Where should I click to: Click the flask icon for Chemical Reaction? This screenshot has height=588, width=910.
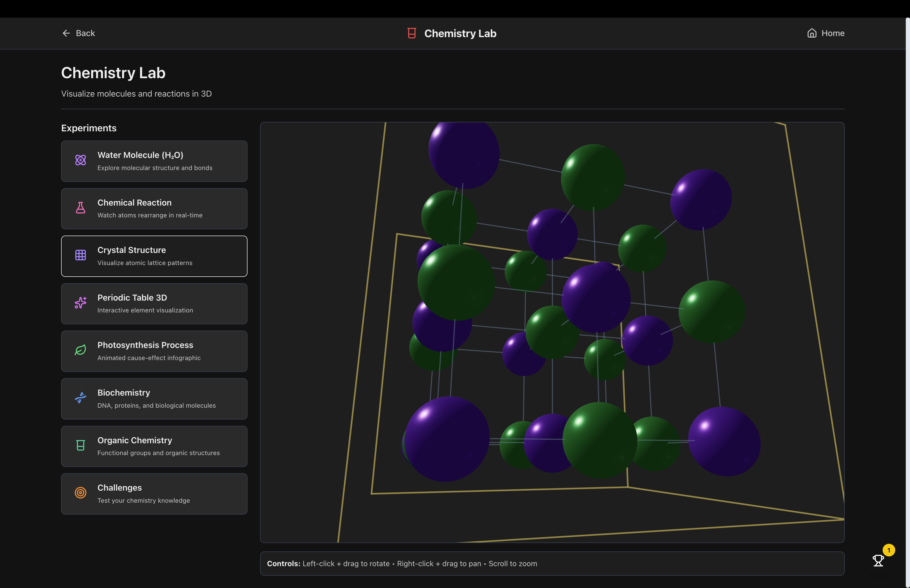point(80,208)
